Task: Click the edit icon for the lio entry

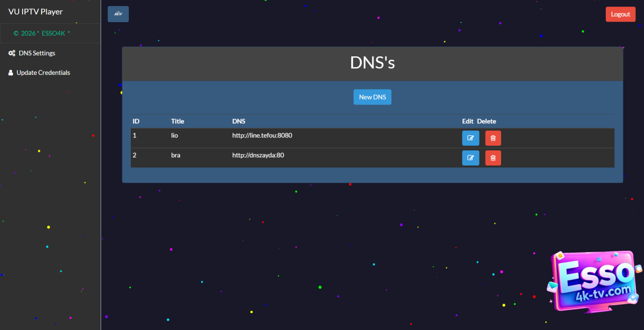Action: [x=470, y=138]
